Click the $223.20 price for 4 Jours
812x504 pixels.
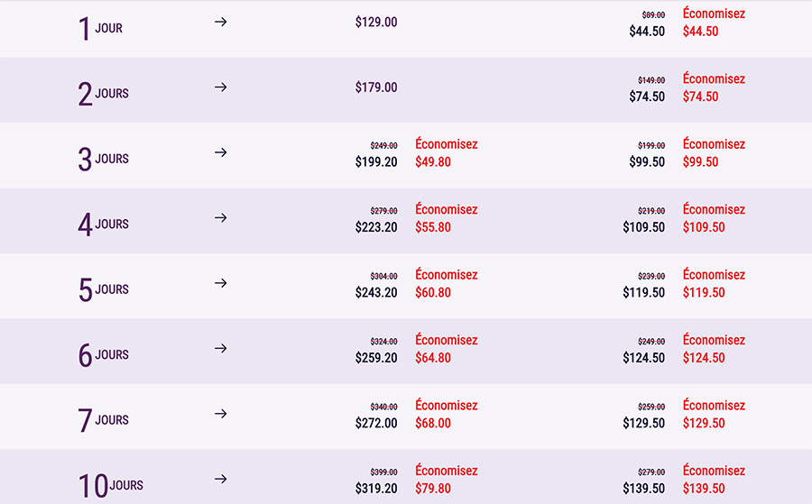coord(376,227)
